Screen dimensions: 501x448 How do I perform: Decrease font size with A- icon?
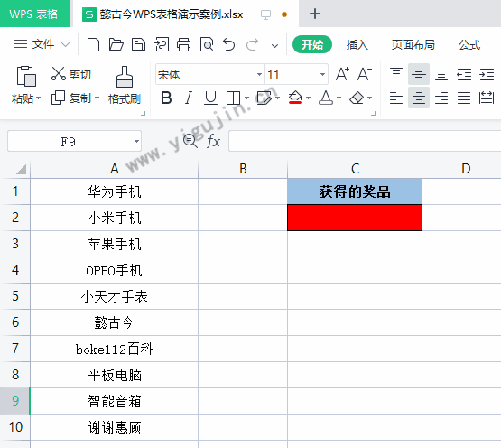pyautogui.click(x=365, y=74)
